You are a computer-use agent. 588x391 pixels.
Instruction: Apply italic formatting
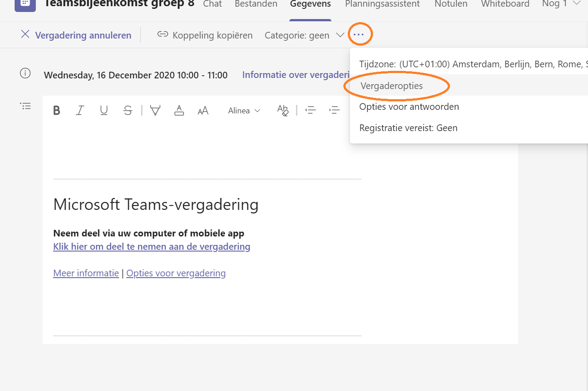pyautogui.click(x=80, y=111)
